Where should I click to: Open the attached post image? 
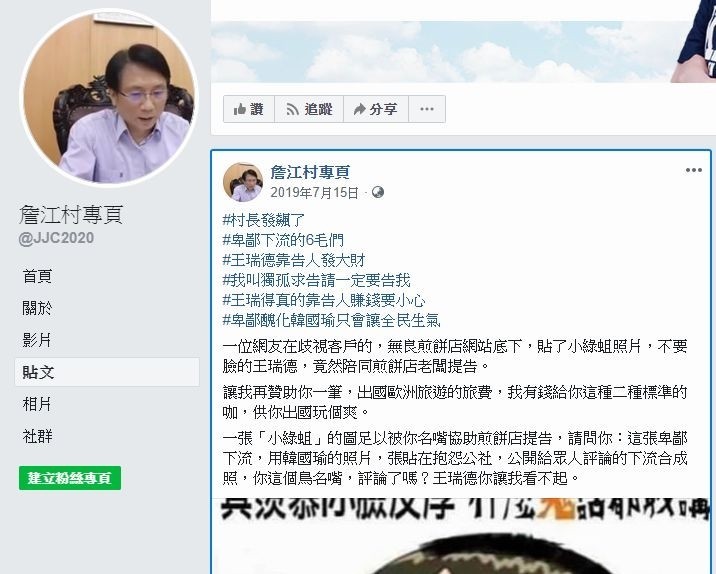point(461,536)
